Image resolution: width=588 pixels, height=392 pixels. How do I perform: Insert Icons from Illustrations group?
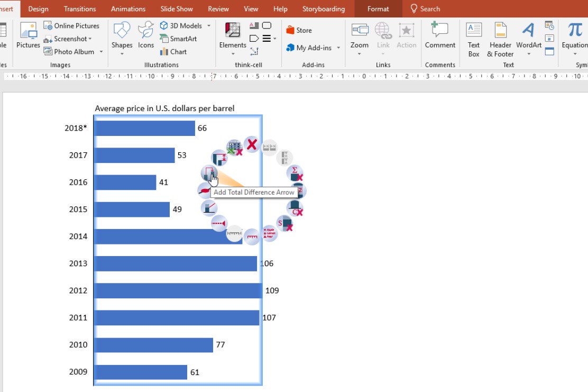(x=146, y=35)
